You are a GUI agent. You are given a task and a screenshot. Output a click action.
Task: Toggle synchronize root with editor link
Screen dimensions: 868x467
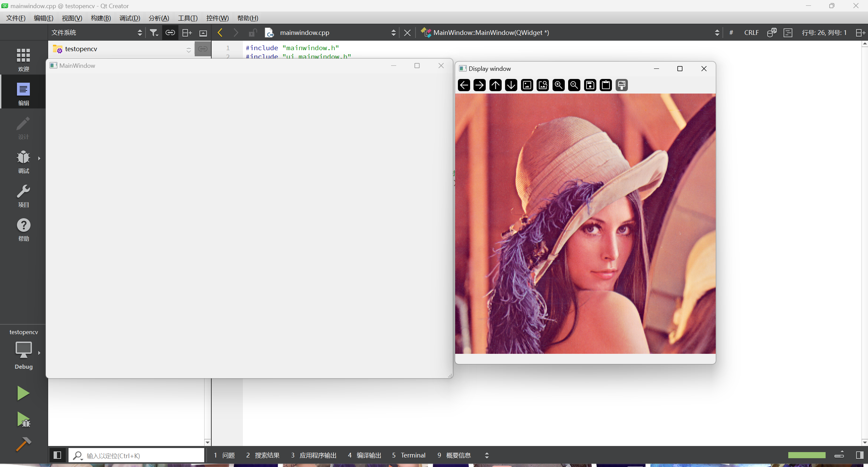coord(170,32)
